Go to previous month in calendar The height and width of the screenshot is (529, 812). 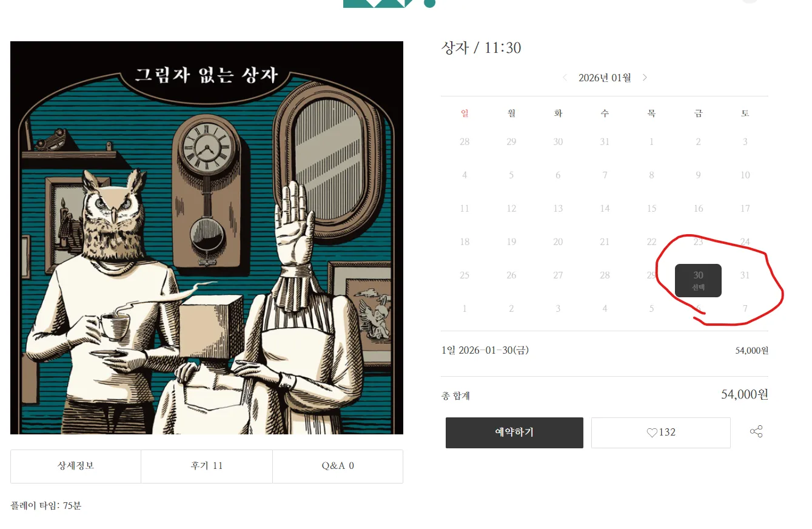coord(565,78)
